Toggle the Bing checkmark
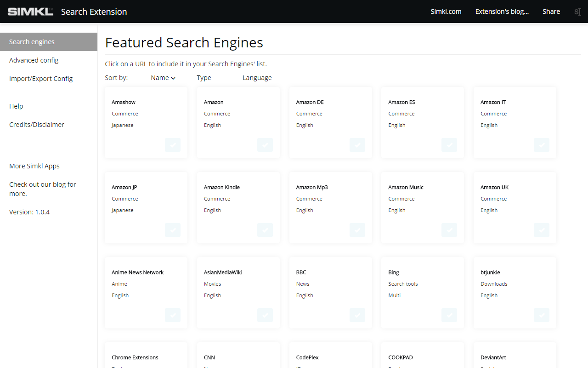Viewport: 588px width, 368px height. tap(449, 315)
